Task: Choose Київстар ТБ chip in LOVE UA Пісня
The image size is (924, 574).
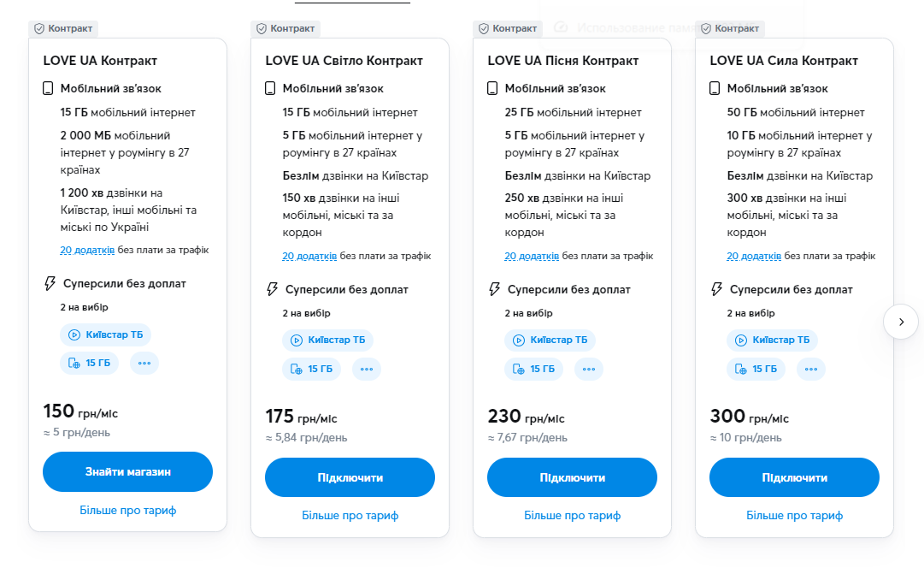Action: pyautogui.click(x=550, y=340)
